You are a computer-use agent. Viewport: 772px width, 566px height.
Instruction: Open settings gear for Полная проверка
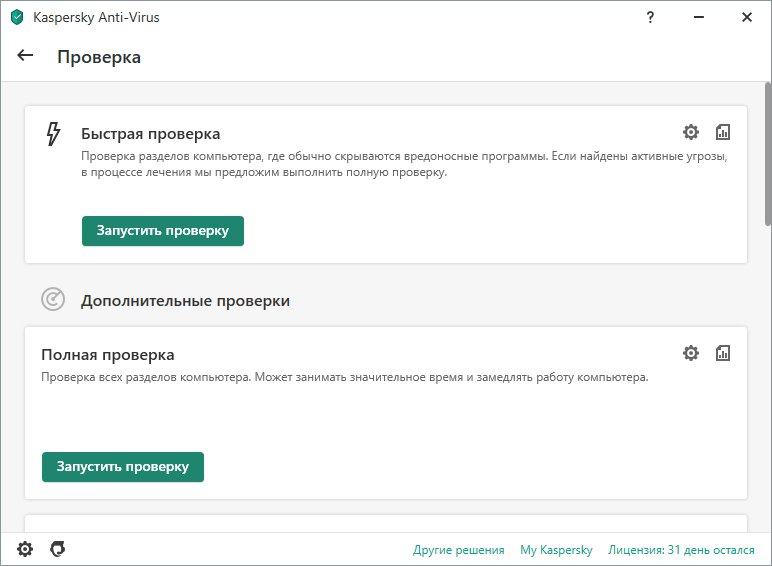tap(691, 353)
